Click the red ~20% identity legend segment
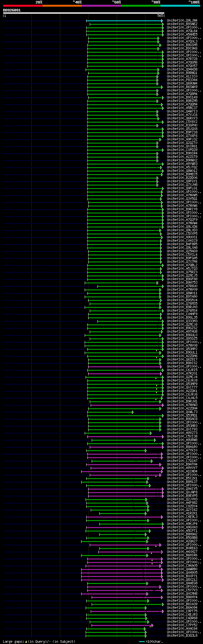The image size is (203, 644). [x=23, y=6]
